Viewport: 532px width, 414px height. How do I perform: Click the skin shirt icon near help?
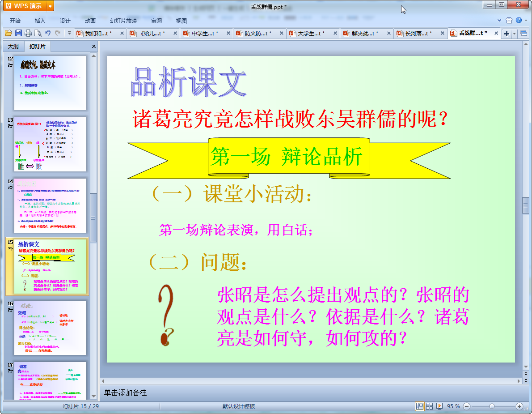coord(509,21)
